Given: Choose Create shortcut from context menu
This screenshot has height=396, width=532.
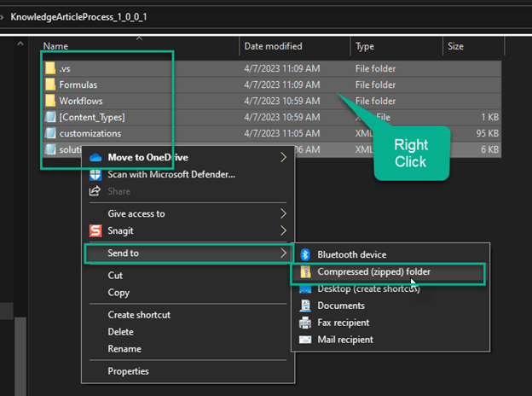Looking at the screenshot, I should click(x=139, y=315).
